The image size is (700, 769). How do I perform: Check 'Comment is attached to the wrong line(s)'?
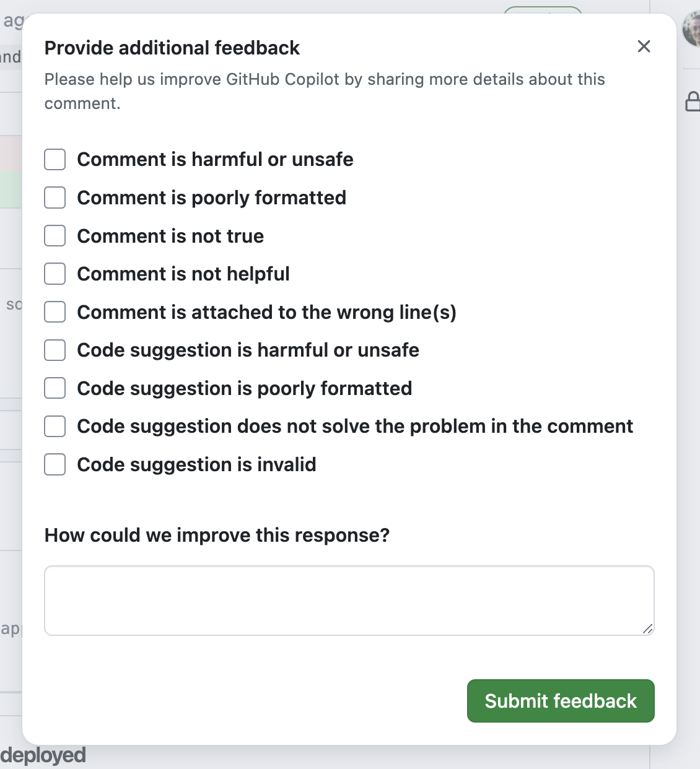click(55, 312)
